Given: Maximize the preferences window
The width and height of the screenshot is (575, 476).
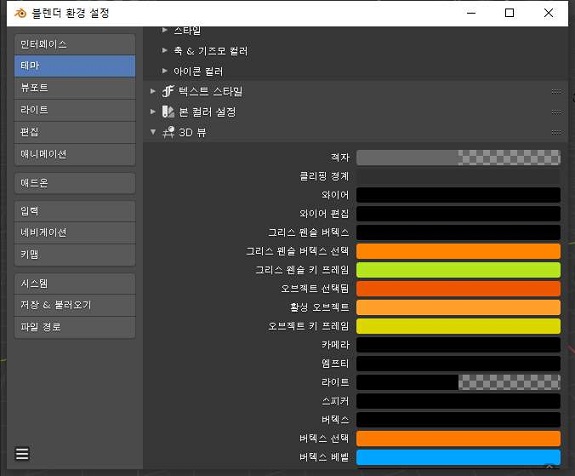Looking at the screenshot, I should (509, 13).
